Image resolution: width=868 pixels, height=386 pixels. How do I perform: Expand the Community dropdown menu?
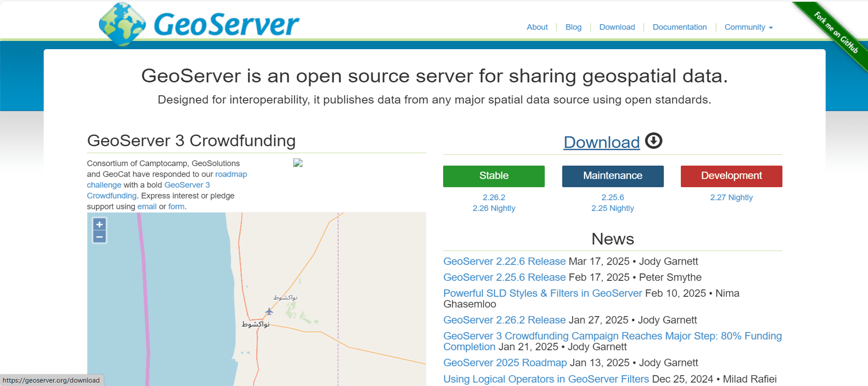[749, 27]
